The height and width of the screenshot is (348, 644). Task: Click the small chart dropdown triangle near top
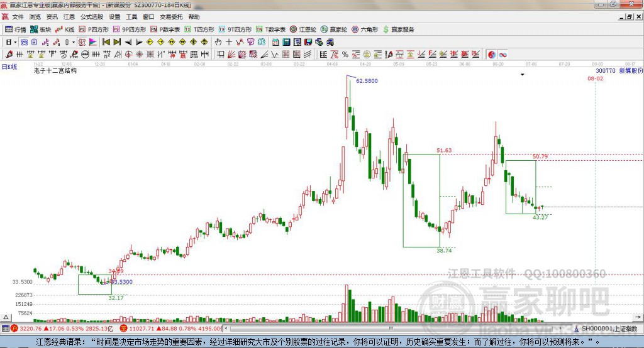[523, 75]
